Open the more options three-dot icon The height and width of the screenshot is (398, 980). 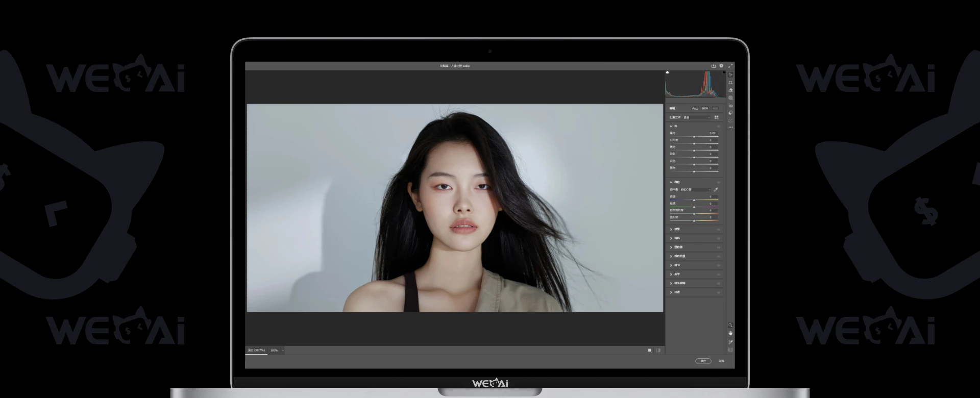730,127
